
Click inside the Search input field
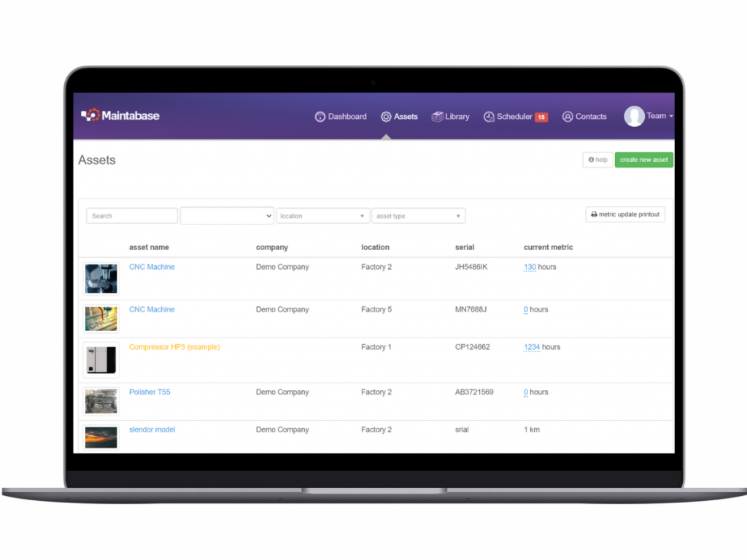tap(131, 215)
